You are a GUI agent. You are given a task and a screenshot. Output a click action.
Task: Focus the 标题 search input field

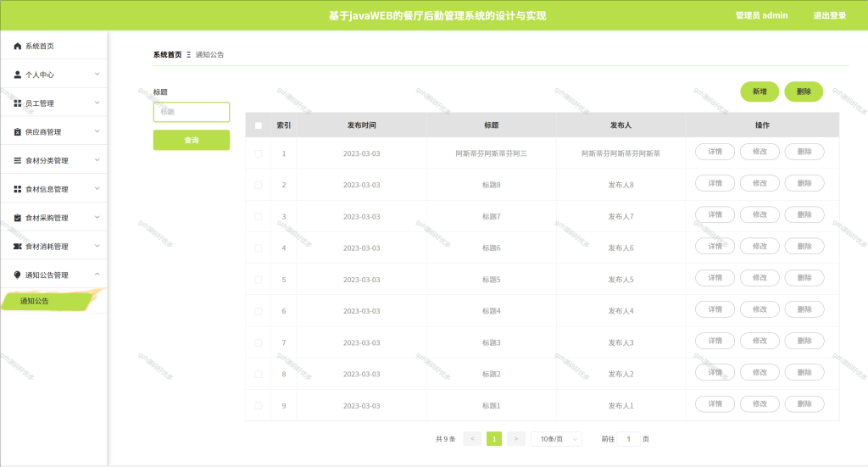pos(192,112)
